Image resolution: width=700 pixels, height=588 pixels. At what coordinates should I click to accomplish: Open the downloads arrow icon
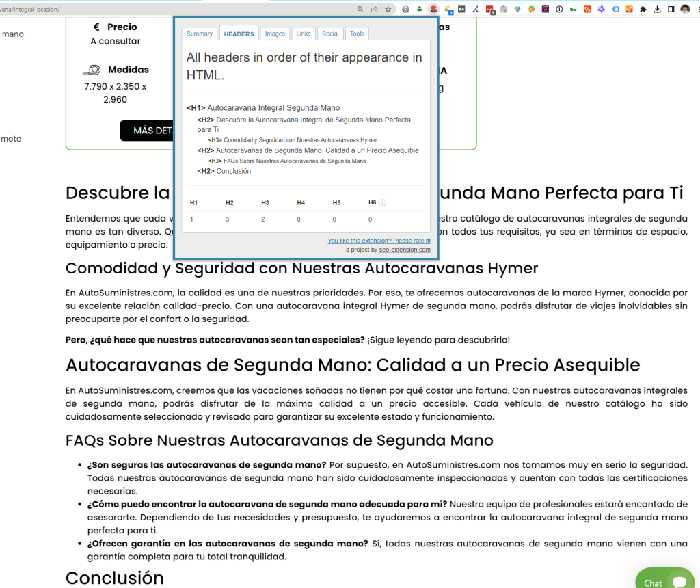click(657, 10)
